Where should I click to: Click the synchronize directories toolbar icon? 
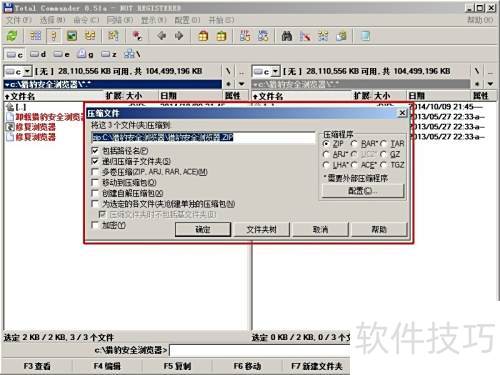click(x=323, y=36)
